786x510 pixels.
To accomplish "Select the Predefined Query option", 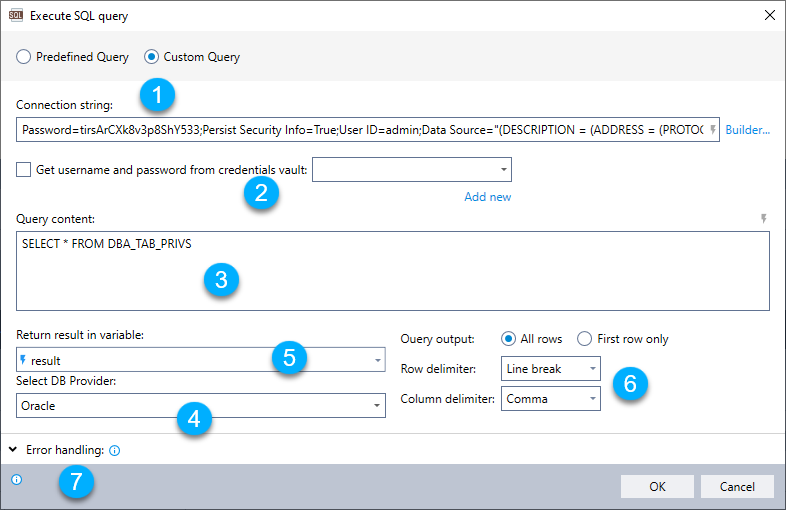I will click(23, 57).
